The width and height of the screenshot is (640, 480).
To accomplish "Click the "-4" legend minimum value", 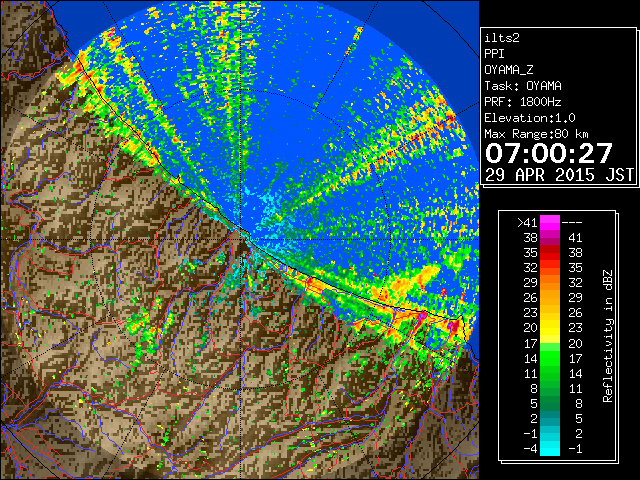I will point(530,449).
